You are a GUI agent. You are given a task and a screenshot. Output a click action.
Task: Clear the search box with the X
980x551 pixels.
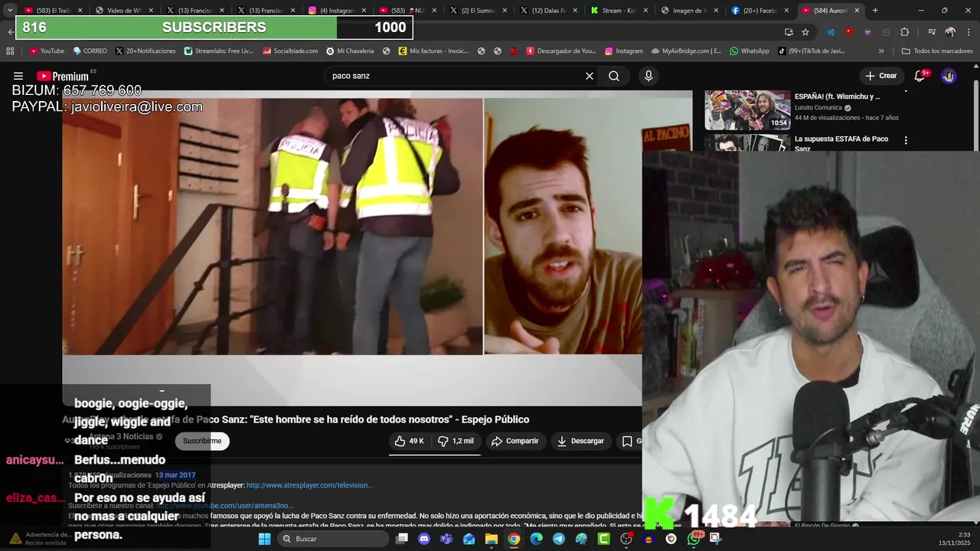coord(590,76)
